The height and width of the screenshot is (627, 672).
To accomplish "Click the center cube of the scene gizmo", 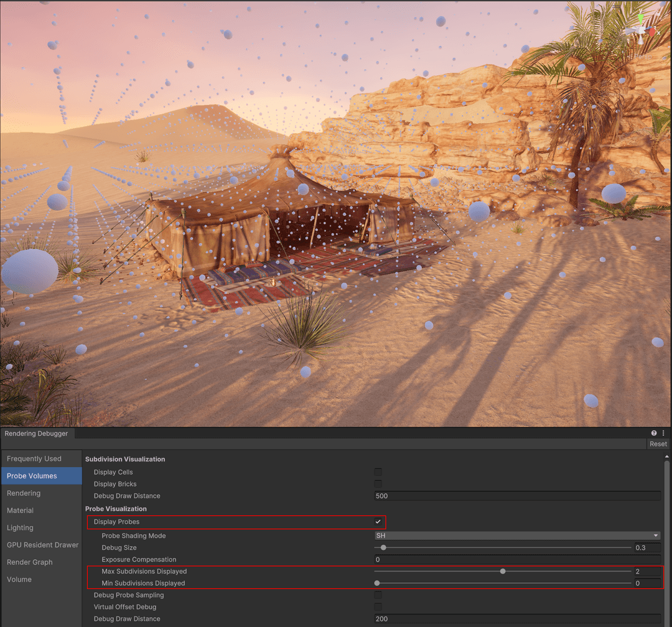I will pyautogui.click(x=642, y=29).
